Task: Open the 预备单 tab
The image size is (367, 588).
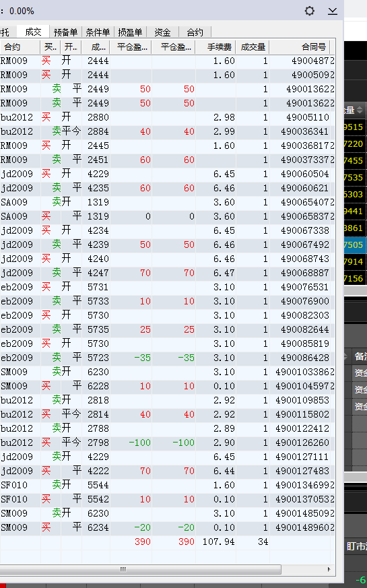Action: coord(65,32)
